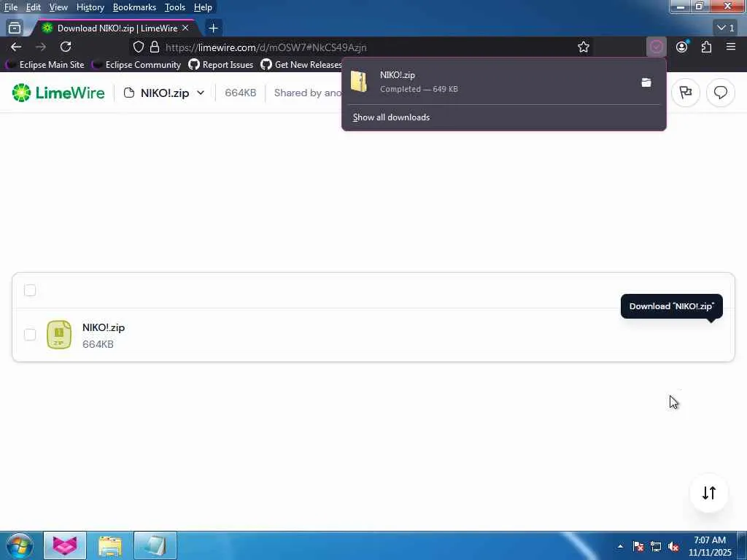Open the File menu
Screen dimensions: 747x560
click(11, 7)
